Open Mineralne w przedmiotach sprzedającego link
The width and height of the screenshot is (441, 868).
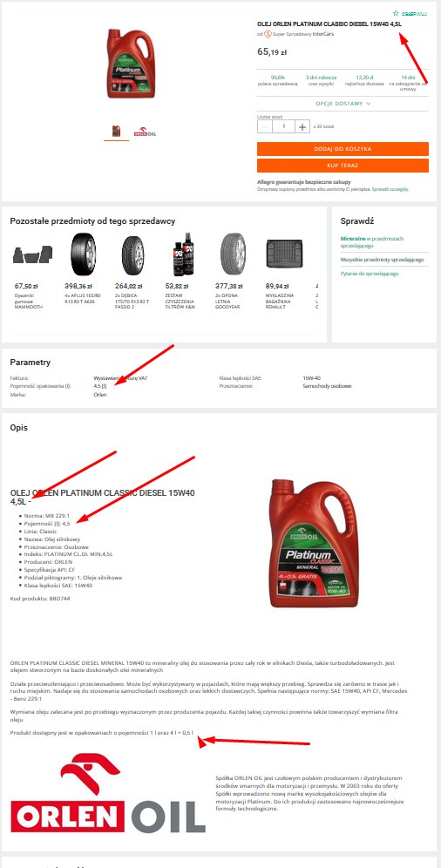(x=372, y=241)
